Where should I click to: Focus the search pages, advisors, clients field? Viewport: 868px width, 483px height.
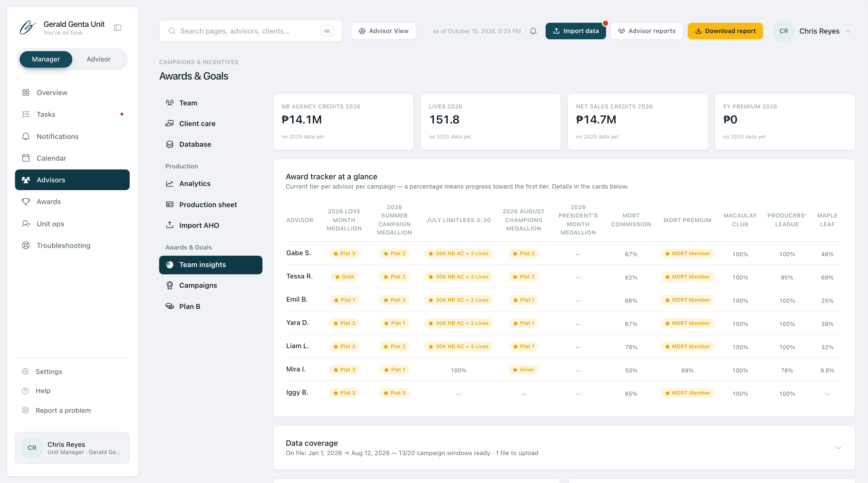click(251, 31)
